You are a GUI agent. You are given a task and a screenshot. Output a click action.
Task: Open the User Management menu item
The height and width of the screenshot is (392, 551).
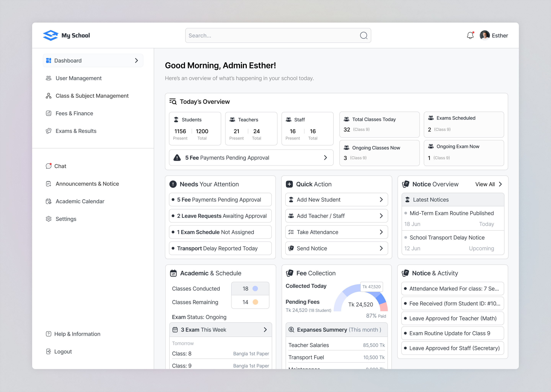coord(78,78)
